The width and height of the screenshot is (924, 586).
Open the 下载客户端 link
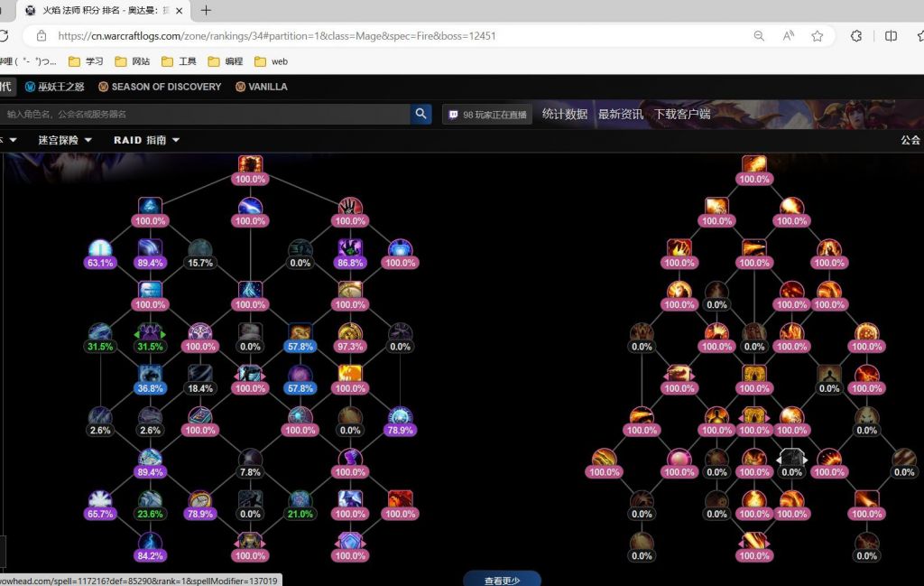point(682,114)
